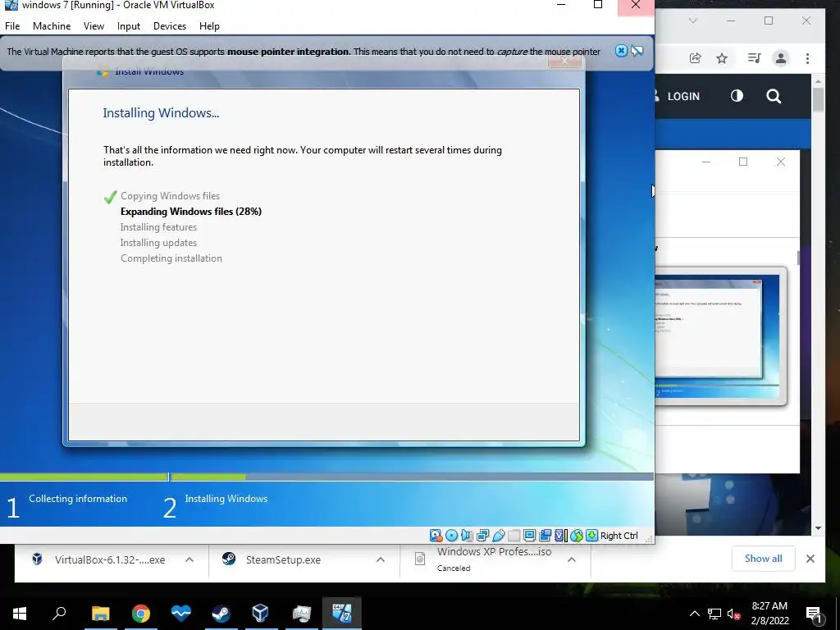Switch to Google Chrome in the taskbar
The image size is (840, 630).
click(x=141, y=614)
